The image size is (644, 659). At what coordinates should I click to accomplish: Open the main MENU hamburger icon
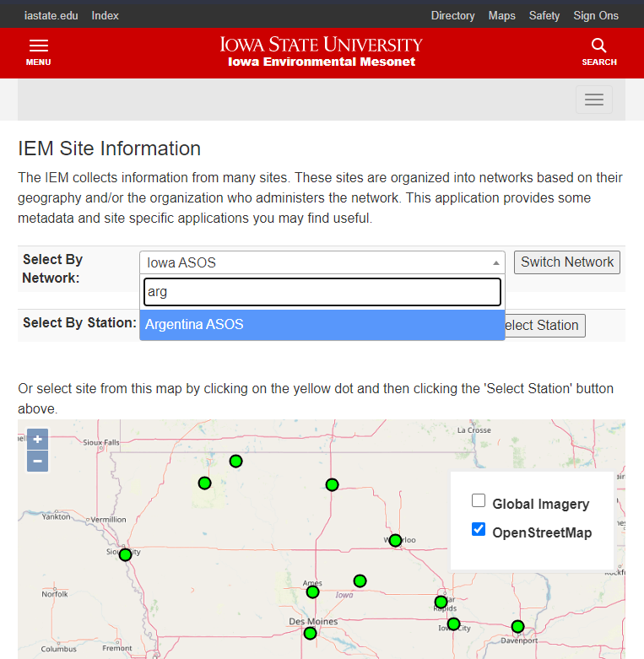[38, 52]
